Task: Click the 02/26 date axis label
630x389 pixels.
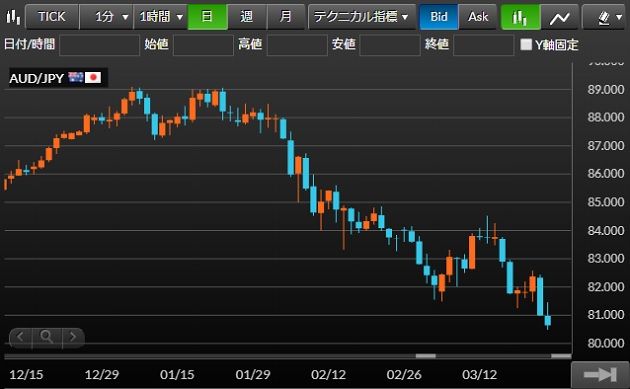Action: pos(404,375)
